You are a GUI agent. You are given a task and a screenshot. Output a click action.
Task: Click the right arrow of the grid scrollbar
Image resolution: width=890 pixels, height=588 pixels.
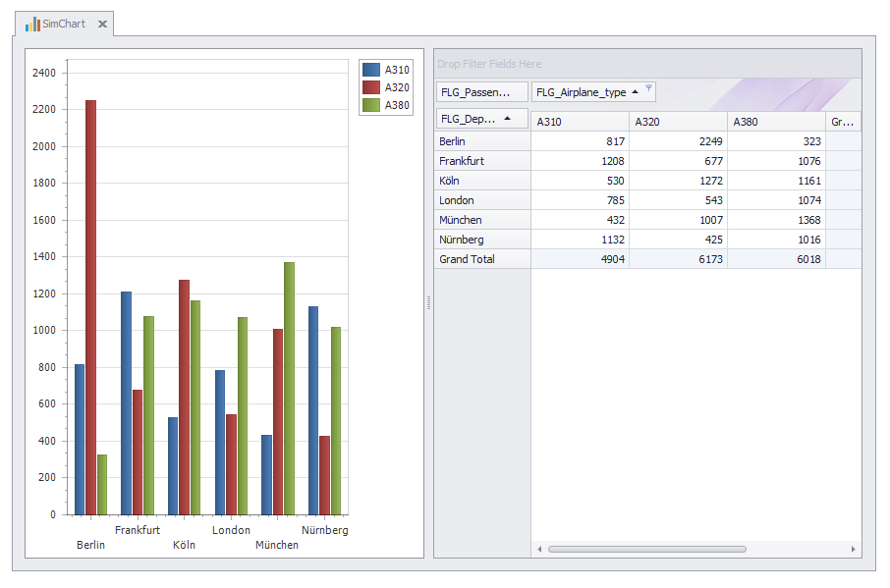point(853,550)
